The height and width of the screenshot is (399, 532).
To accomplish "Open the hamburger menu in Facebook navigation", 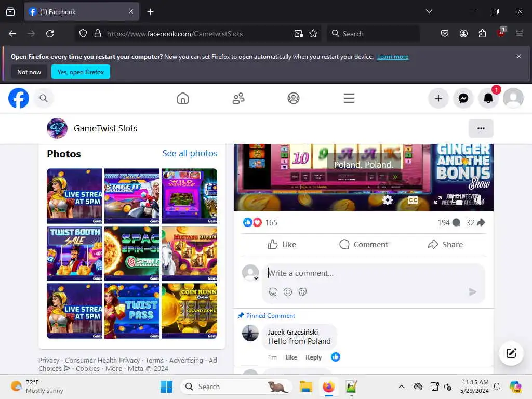I will pos(349,98).
